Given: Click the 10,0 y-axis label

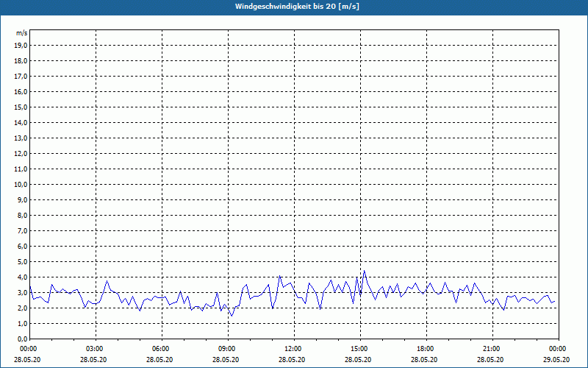Looking at the screenshot, I should (x=21, y=185).
